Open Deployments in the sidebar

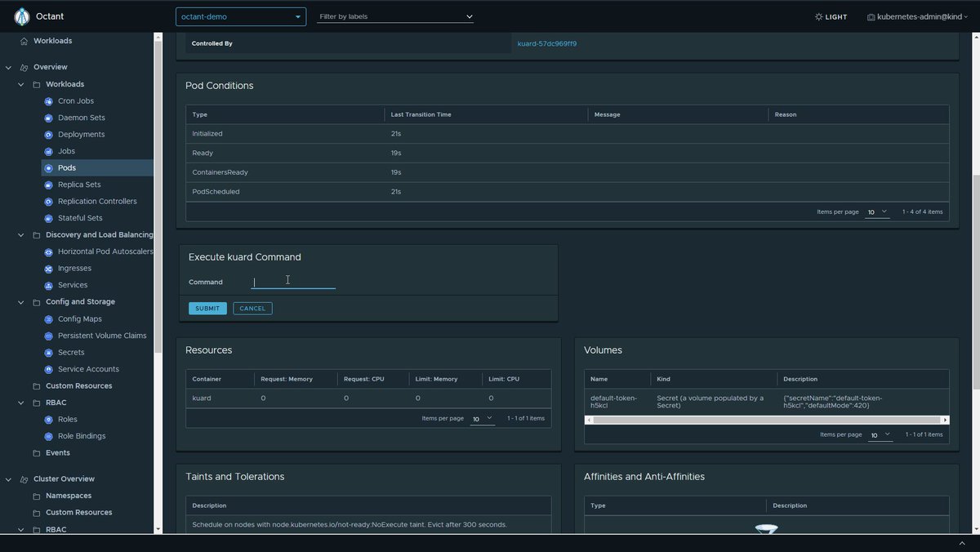click(81, 135)
